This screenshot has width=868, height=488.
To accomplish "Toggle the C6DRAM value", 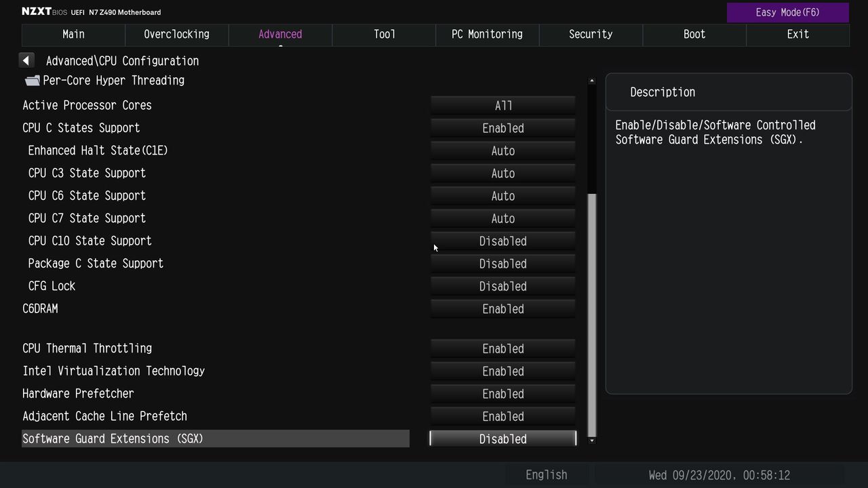I will tap(503, 309).
